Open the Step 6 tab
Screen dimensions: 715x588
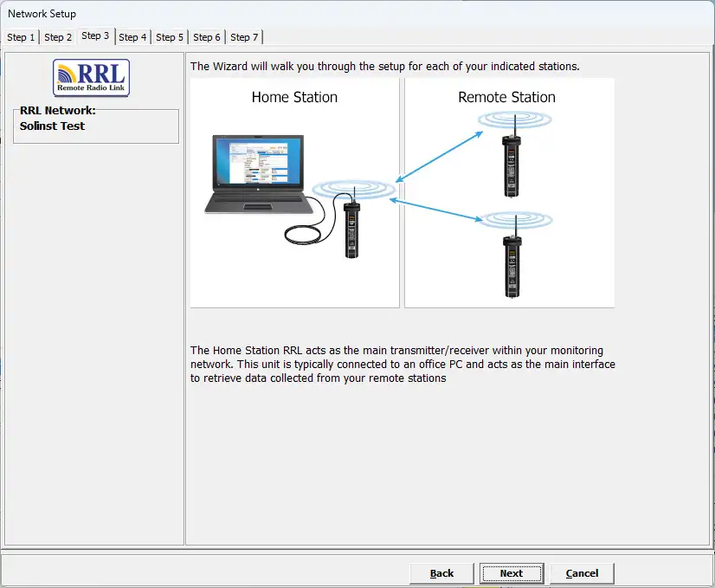tap(207, 37)
